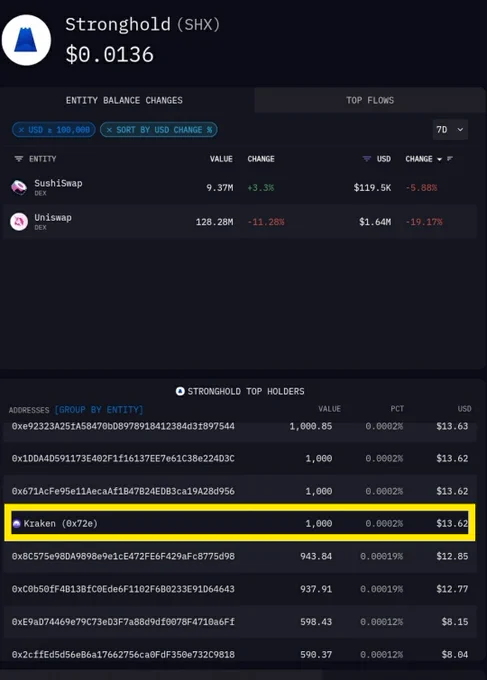Remove the Sort by USD Change % chip

pos(109,130)
